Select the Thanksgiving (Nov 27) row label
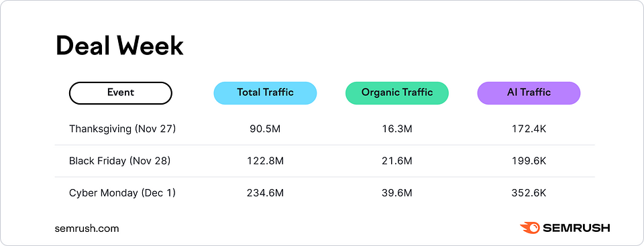This screenshot has height=246, width=644. [x=122, y=129]
